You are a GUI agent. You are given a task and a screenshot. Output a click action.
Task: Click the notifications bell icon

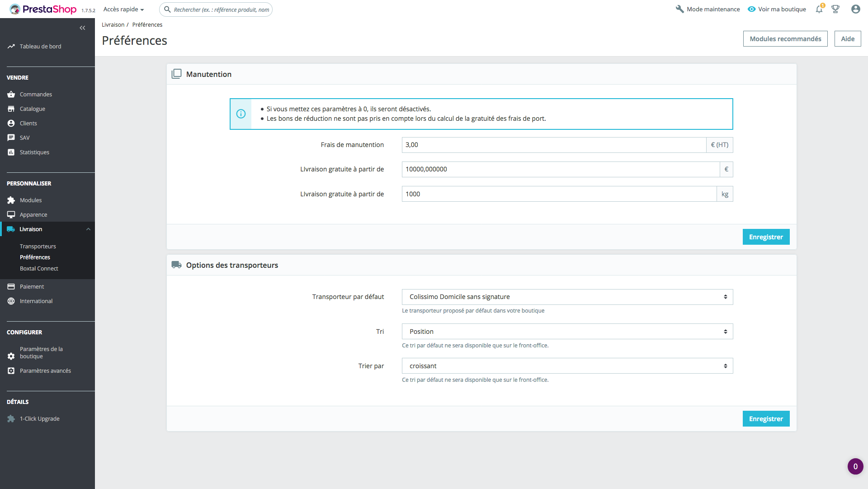tap(819, 9)
